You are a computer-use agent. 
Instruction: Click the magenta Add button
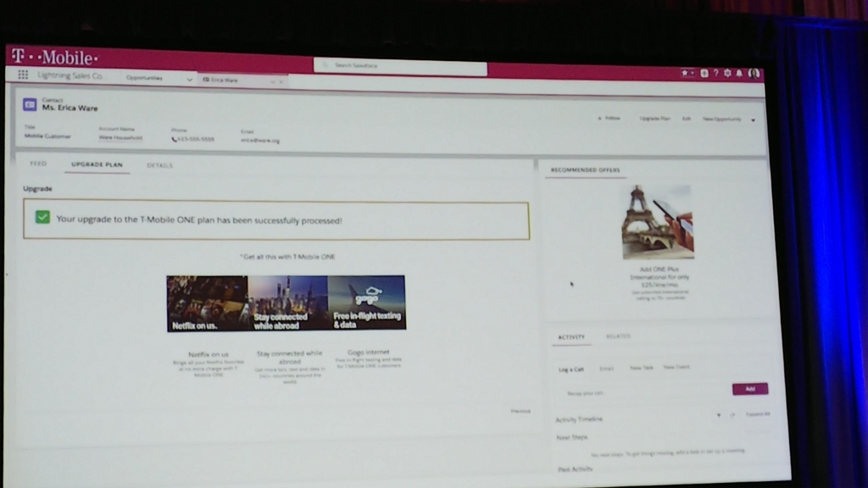point(750,389)
